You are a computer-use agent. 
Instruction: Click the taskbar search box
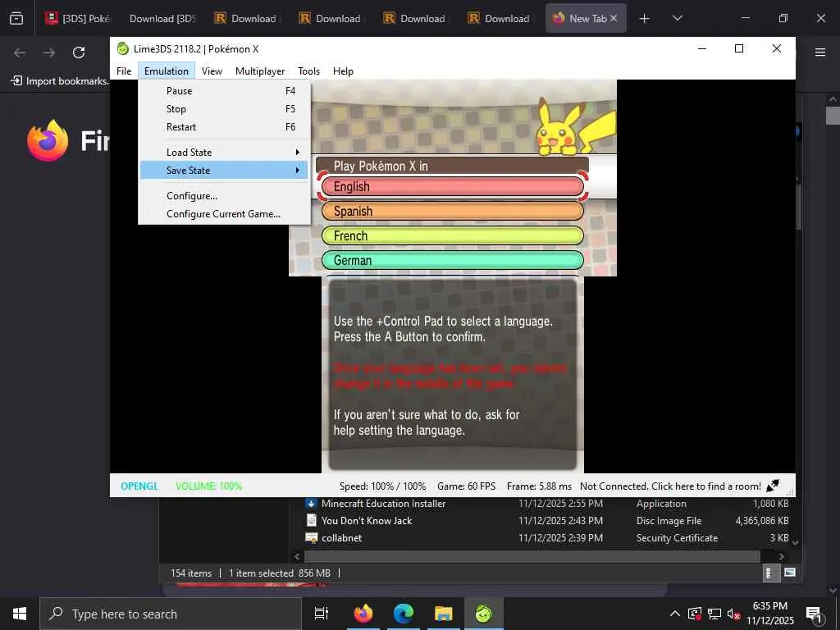coord(171,614)
